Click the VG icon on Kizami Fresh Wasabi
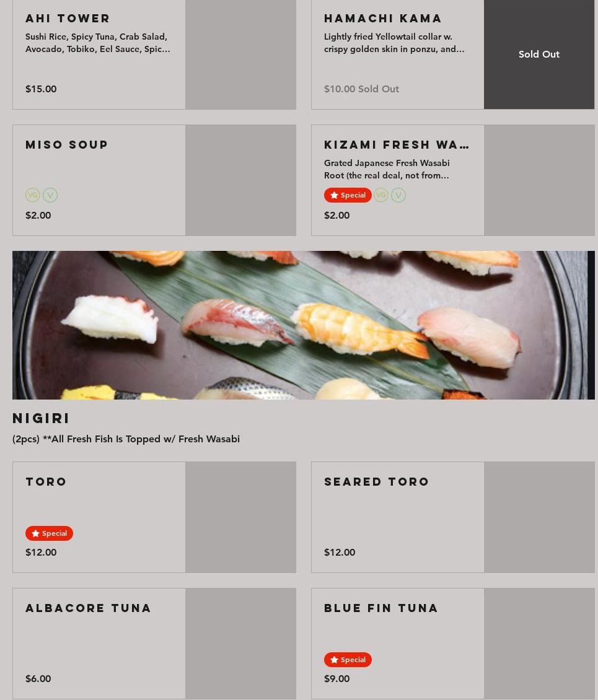The width and height of the screenshot is (598, 700). pos(380,195)
